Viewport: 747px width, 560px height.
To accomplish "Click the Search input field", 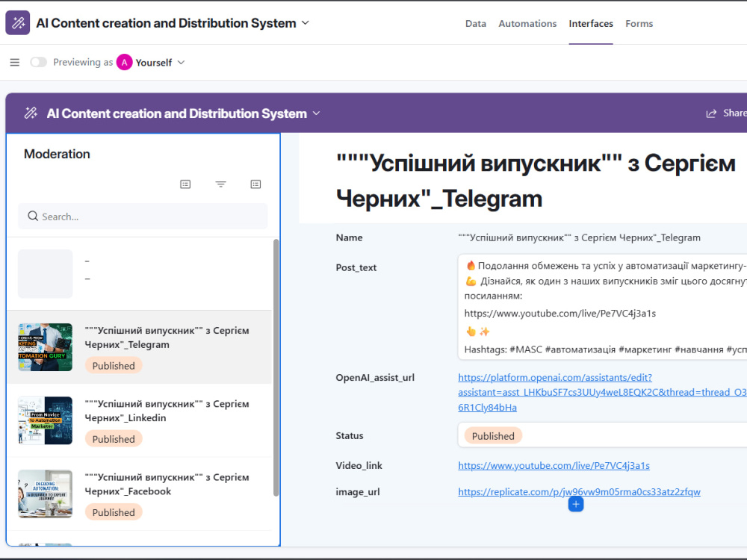I will point(143,217).
